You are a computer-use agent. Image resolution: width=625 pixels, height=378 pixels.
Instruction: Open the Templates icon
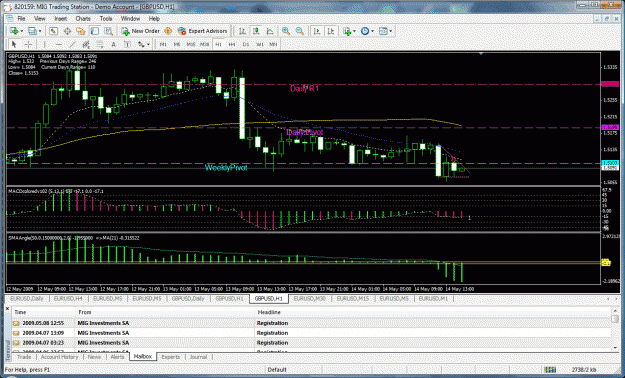pyautogui.click(x=383, y=31)
